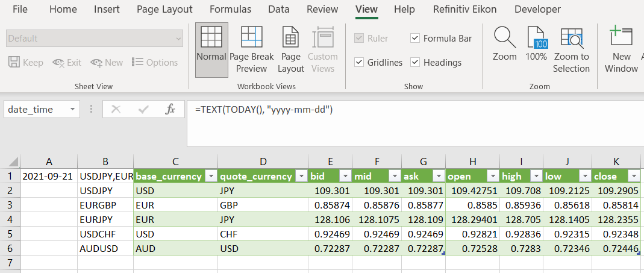Select high value 0.92836

coord(522,234)
